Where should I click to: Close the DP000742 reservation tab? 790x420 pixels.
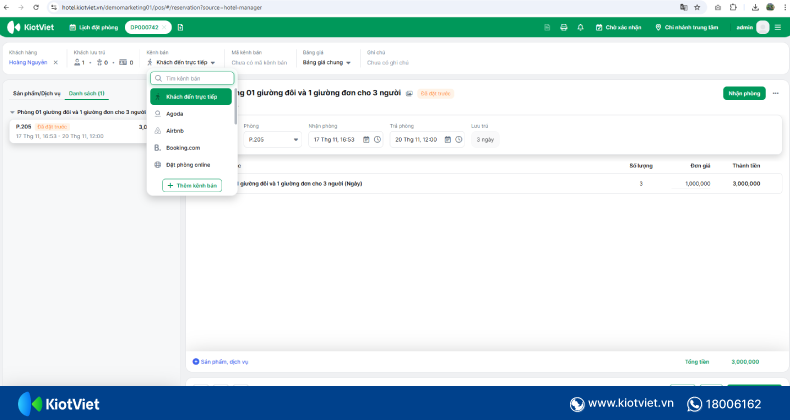tap(164, 27)
